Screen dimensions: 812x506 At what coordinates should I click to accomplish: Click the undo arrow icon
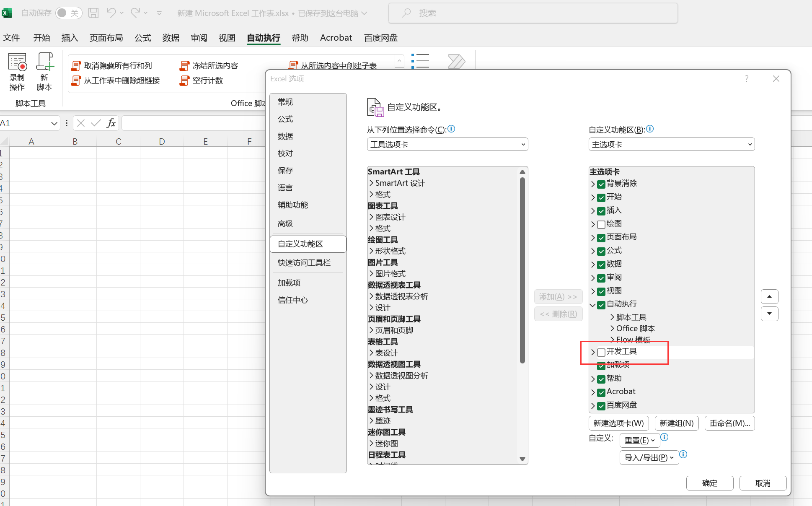[111, 13]
